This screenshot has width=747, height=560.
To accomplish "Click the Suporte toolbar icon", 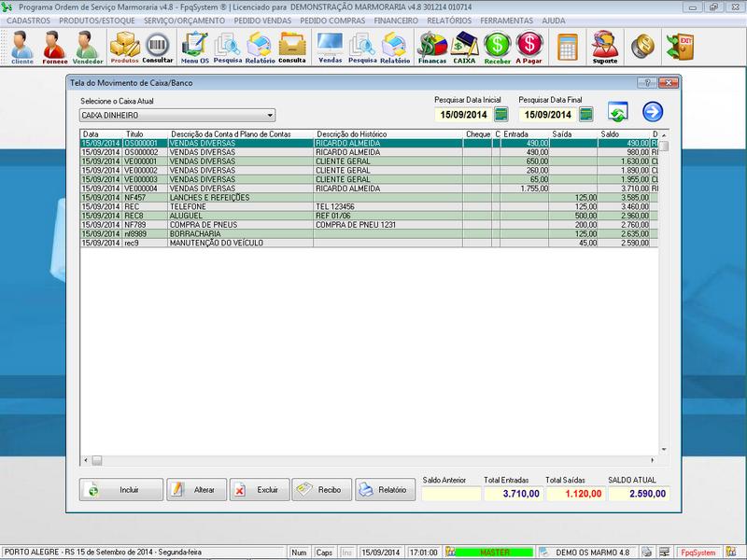I will click(x=604, y=47).
